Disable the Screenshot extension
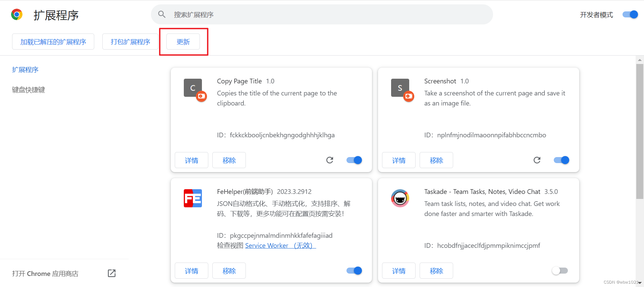Image resolution: width=644 pixels, height=287 pixels. (561, 160)
